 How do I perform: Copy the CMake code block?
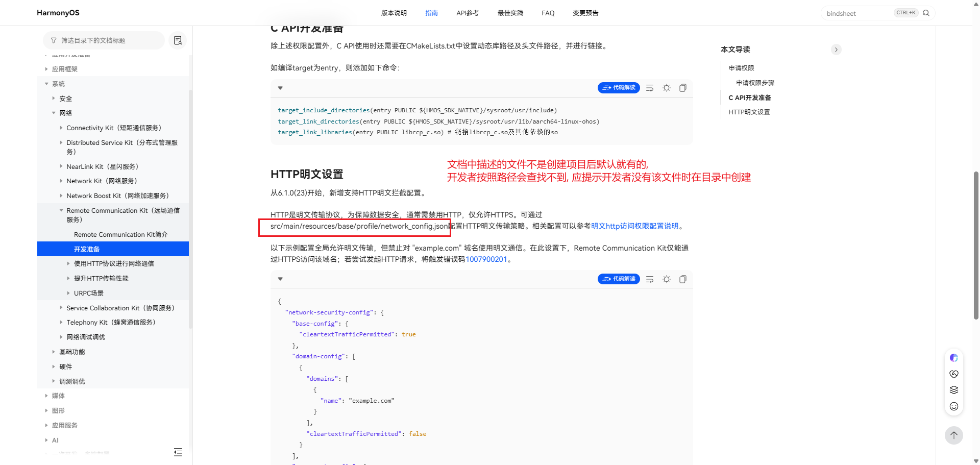tap(683, 88)
